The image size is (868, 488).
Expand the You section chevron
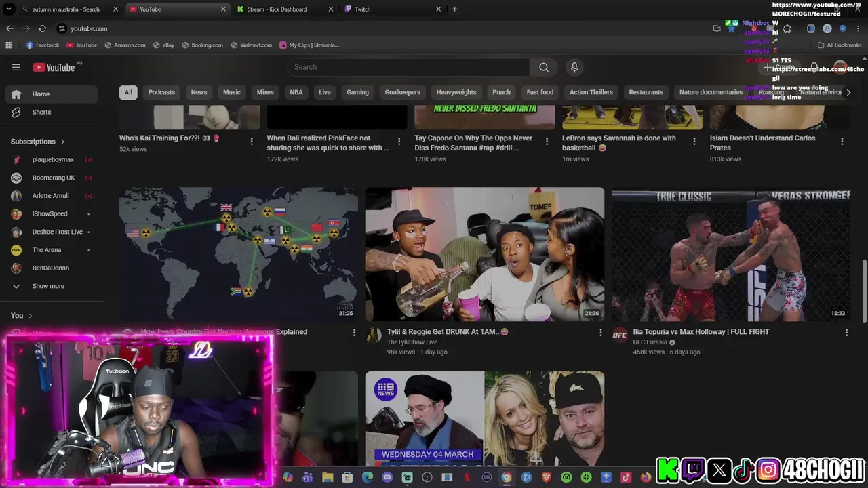pos(30,315)
